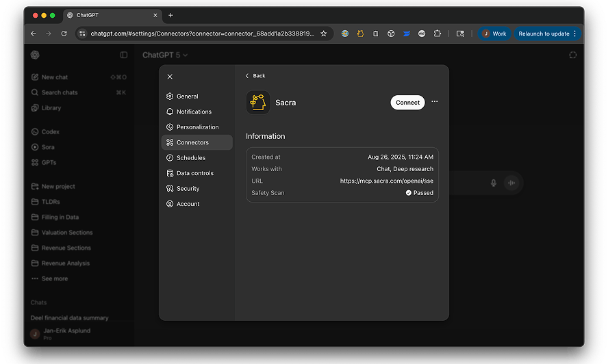The height and width of the screenshot is (364, 608).
Task: Start voice mode with the waveform icon
Action: coord(511,183)
